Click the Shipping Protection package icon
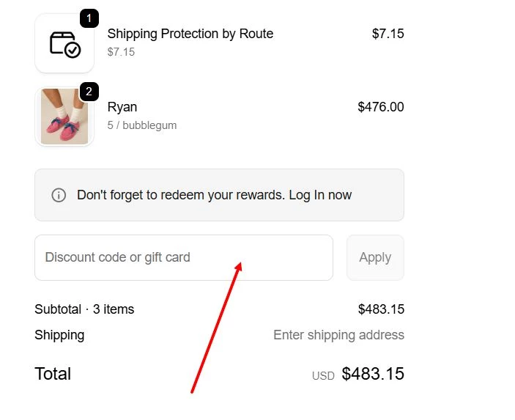The width and height of the screenshot is (515, 420). 64,44
